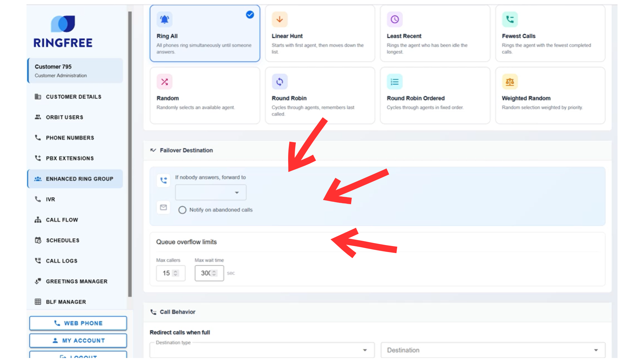The height and width of the screenshot is (362, 644).
Task: Pick the Random shuffle icon
Action: coord(164,82)
